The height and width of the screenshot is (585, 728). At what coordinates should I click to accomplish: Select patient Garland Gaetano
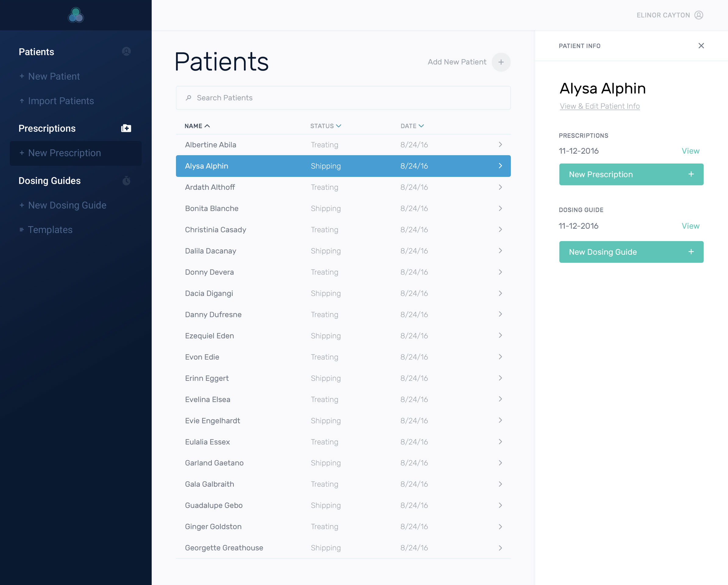point(214,463)
